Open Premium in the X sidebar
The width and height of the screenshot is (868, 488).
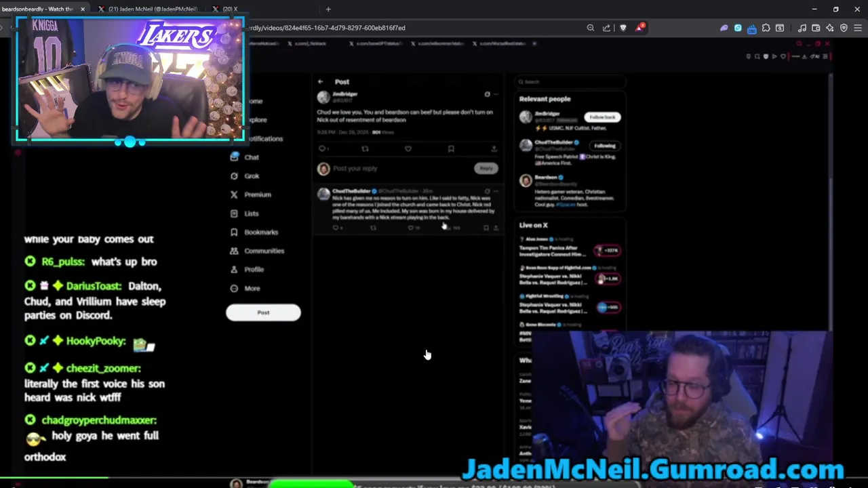[250, 195]
